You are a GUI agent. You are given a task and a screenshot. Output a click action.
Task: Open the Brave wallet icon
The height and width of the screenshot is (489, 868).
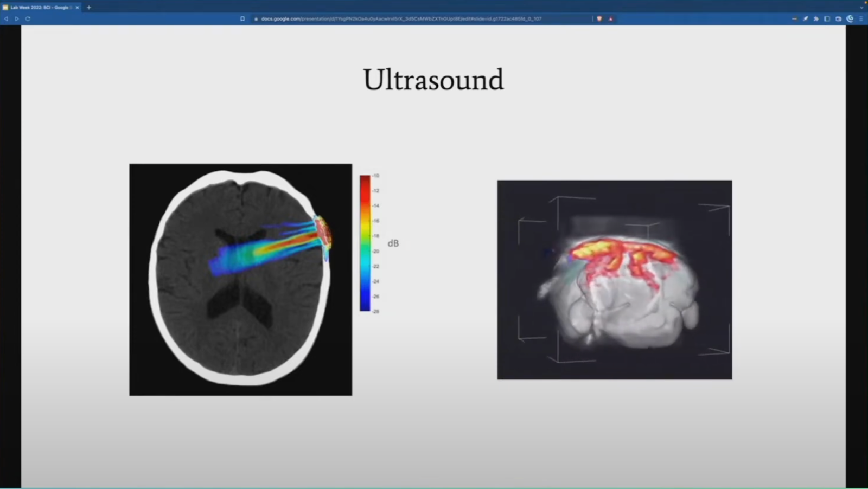(x=838, y=18)
